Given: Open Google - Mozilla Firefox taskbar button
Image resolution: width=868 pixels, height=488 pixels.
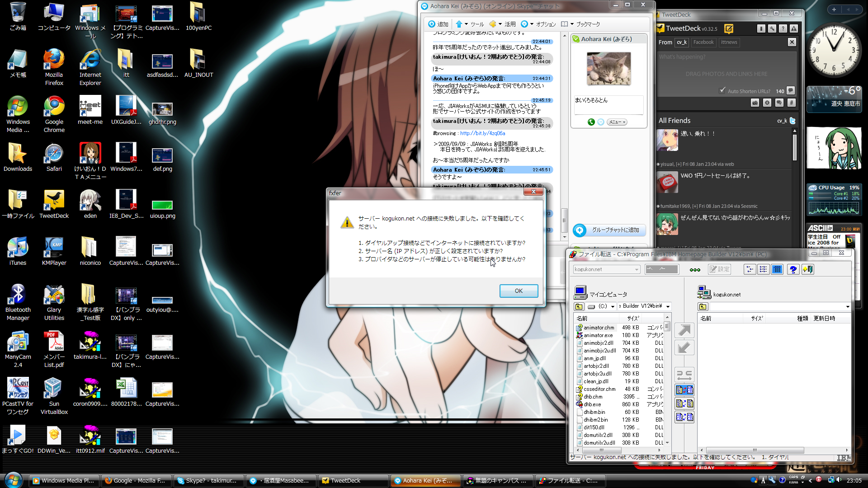Looking at the screenshot, I should point(137,480).
